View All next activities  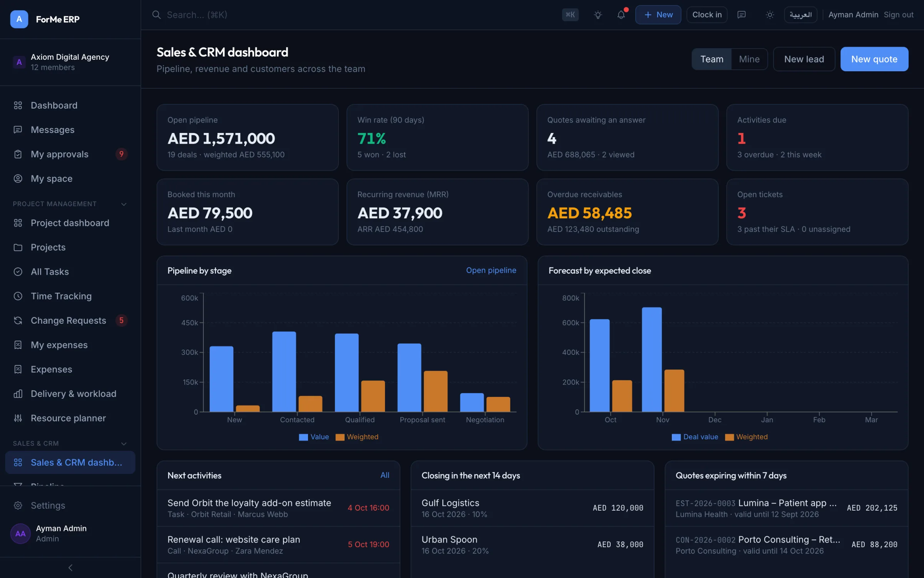[x=385, y=475]
